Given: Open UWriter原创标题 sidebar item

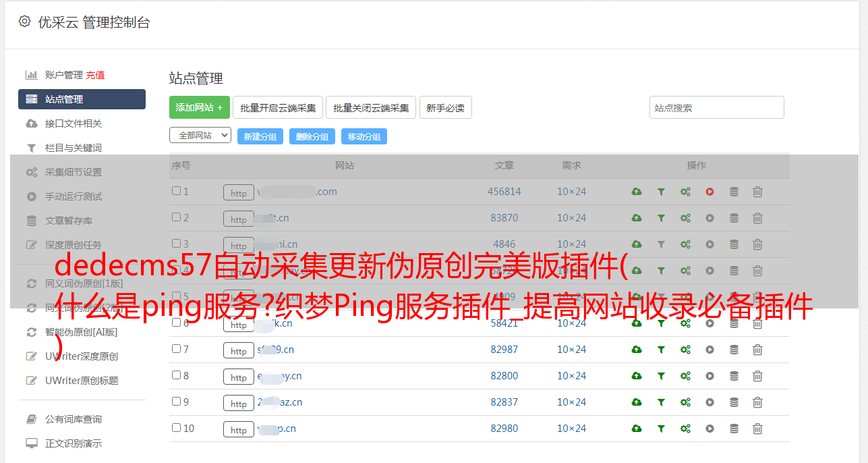Looking at the screenshot, I should click(82, 381).
